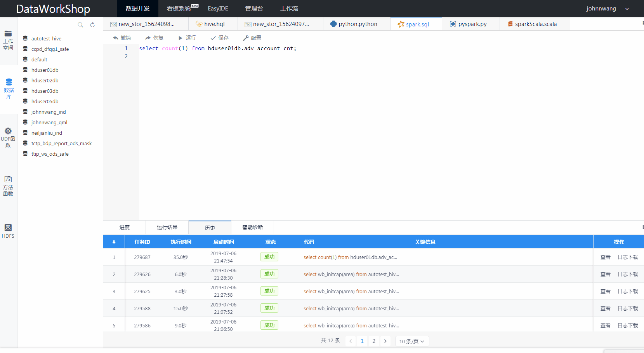
Task: Click the DataWorkShop logo
Action: [53, 9]
